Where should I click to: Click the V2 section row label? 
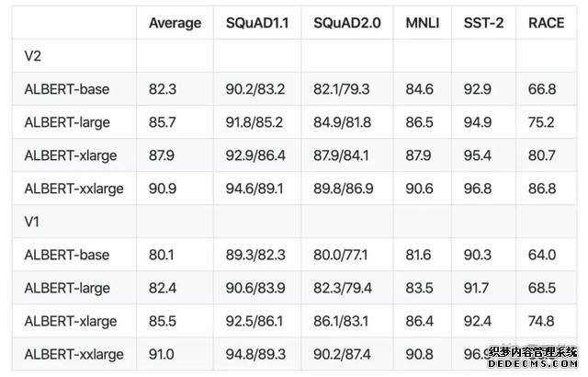pyautogui.click(x=33, y=56)
